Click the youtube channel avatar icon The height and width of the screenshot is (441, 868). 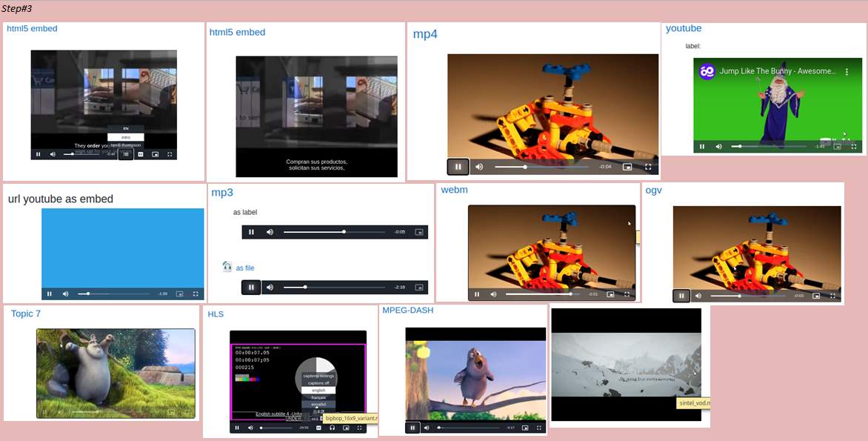click(x=707, y=71)
